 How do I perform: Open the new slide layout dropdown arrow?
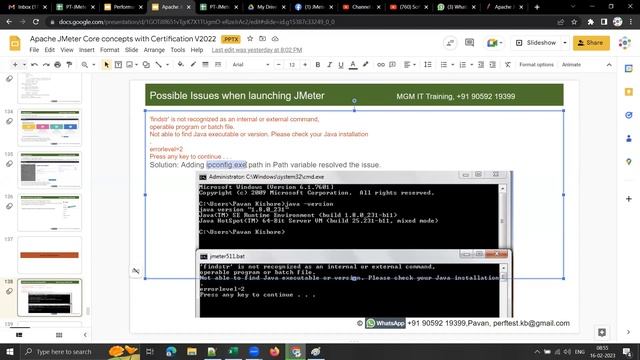[x=24, y=64]
